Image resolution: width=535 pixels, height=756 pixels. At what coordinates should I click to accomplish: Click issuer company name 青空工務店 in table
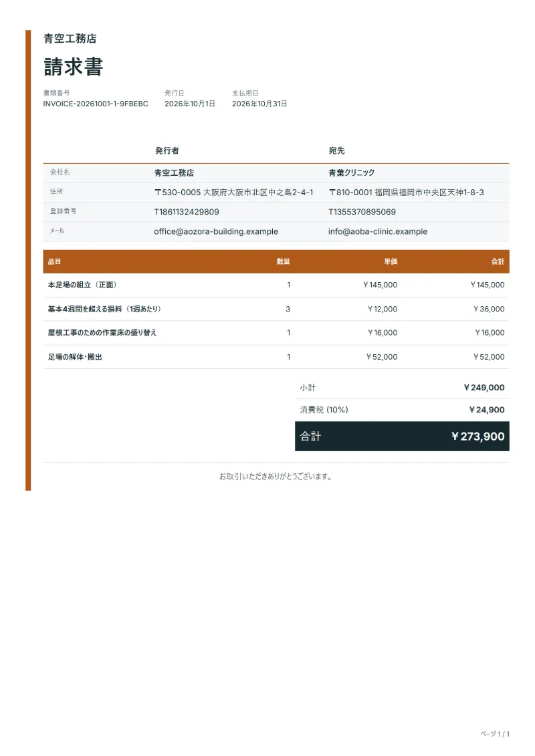coord(174,172)
